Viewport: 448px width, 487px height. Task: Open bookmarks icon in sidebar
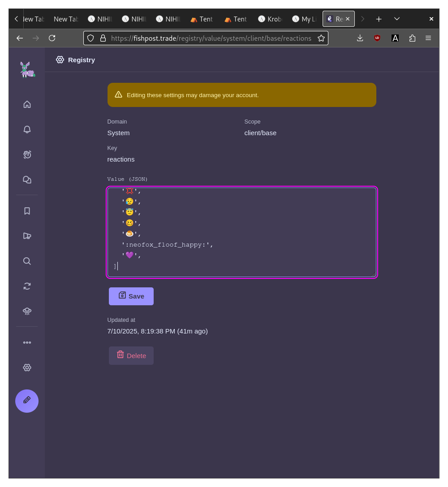coord(27,211)
